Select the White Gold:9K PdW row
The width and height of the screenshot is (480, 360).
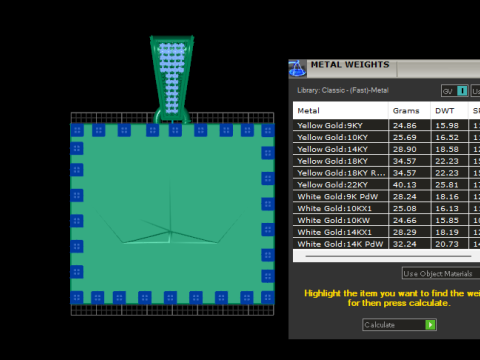pyautogui.click(x=386, y=197)
